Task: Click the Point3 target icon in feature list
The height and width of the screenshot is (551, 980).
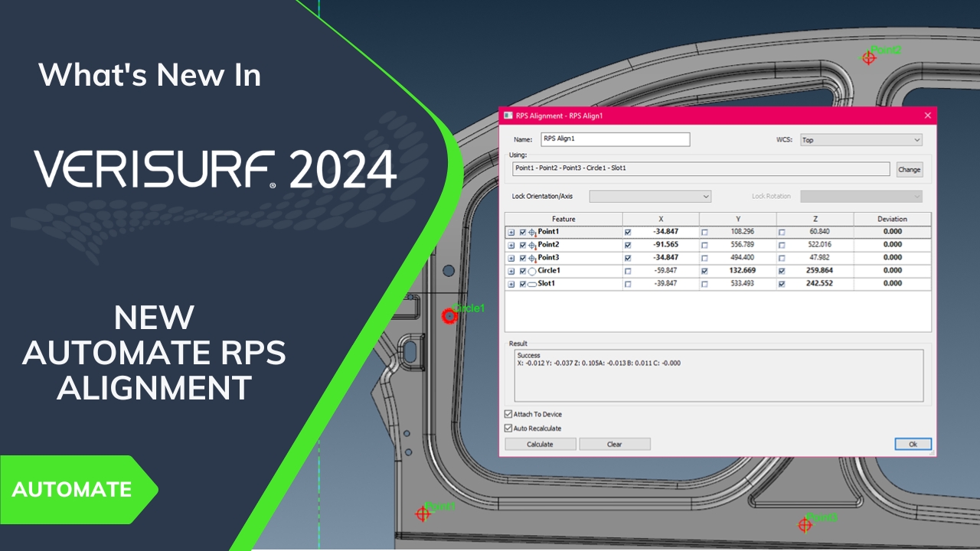Action: click(x=532, y=258)
